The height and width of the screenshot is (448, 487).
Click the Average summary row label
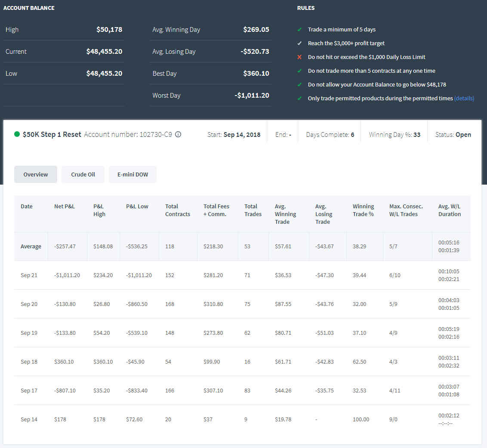[x=31, y=246]
